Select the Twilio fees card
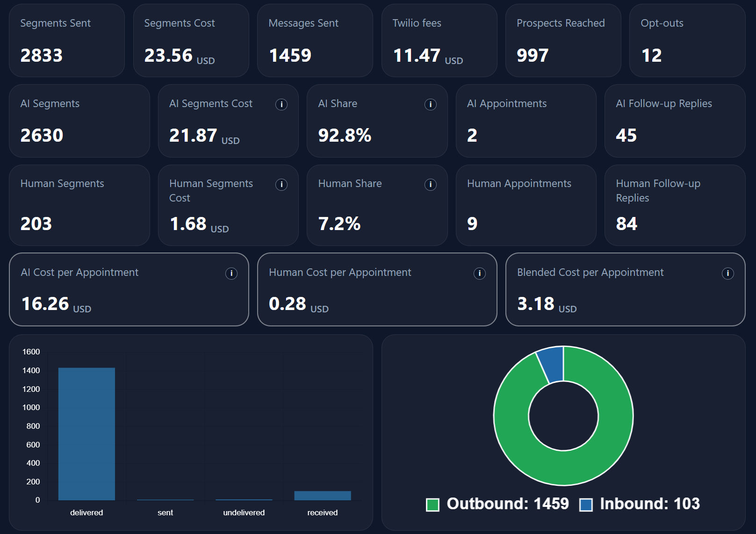756x534 pixels. click(x=439, y=40)
